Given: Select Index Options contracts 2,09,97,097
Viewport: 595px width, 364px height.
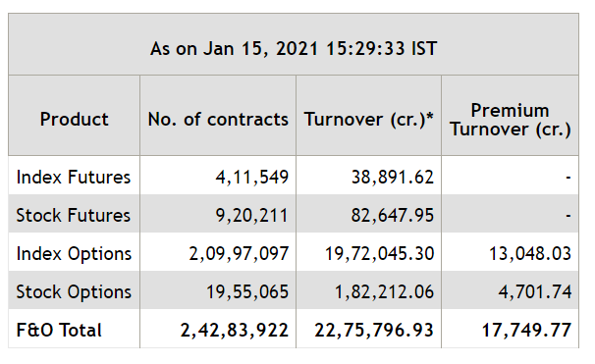Looking at the screenshot, I should [x=239, y=254].
